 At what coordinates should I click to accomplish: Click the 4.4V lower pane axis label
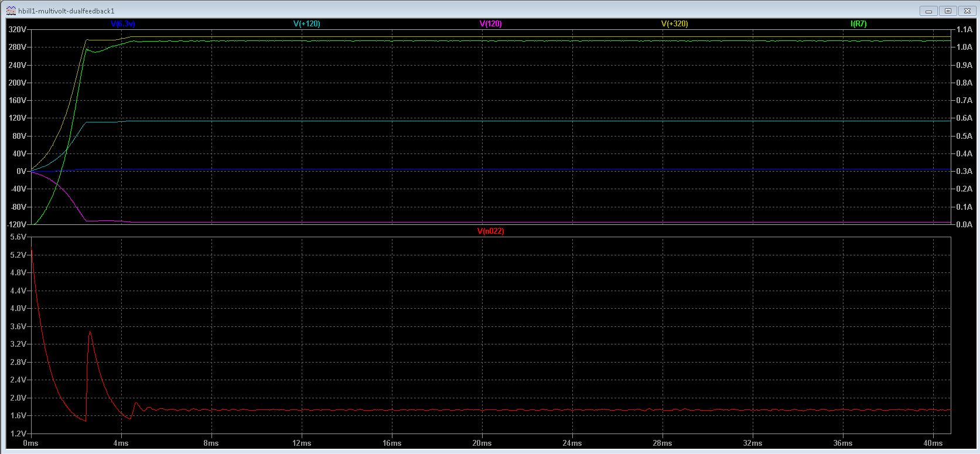(x=19, y=291)
